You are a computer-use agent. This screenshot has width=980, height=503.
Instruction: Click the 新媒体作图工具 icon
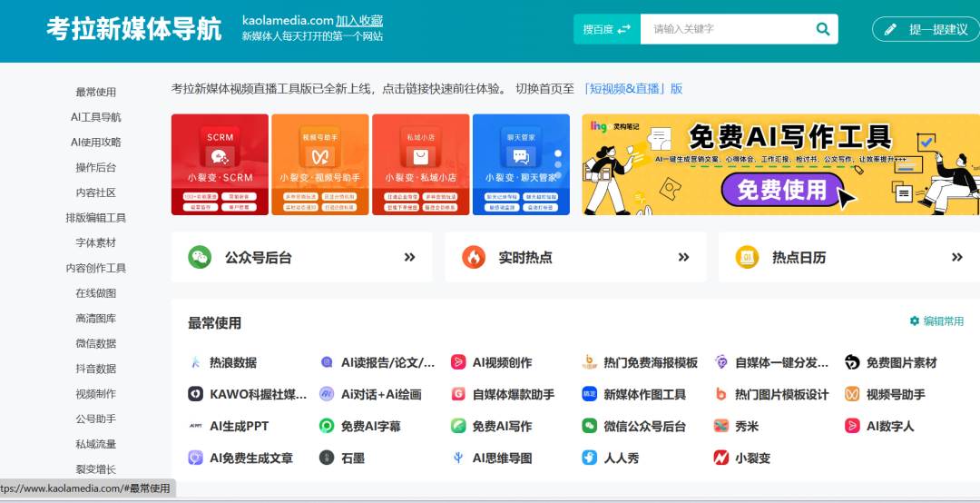coord(590,394)
